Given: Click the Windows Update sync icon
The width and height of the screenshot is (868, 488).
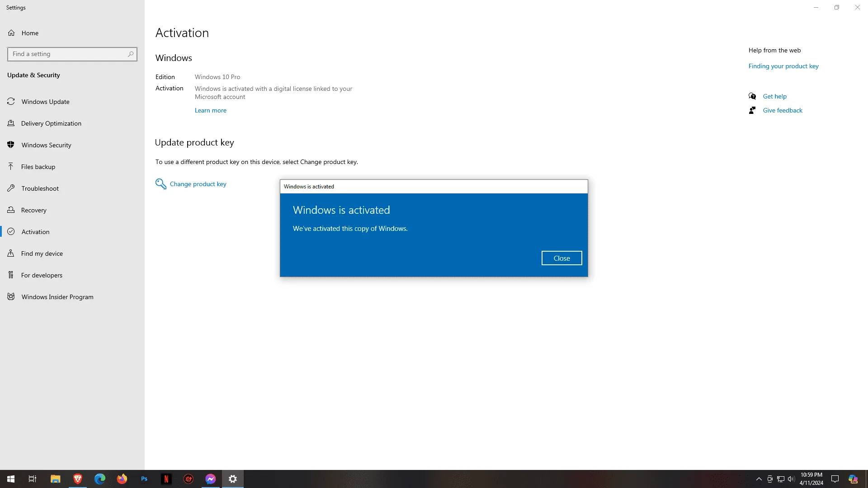Looking at the screenshot, I should click(11, 102).
